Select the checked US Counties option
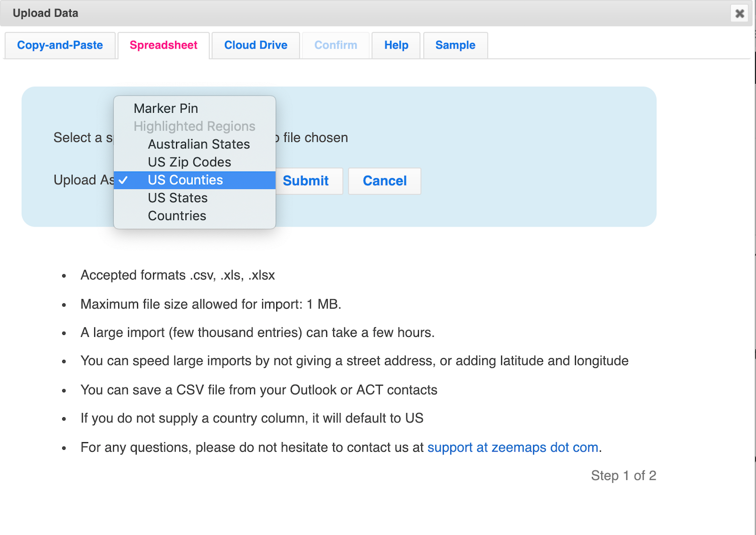 (x=185, y=180)
